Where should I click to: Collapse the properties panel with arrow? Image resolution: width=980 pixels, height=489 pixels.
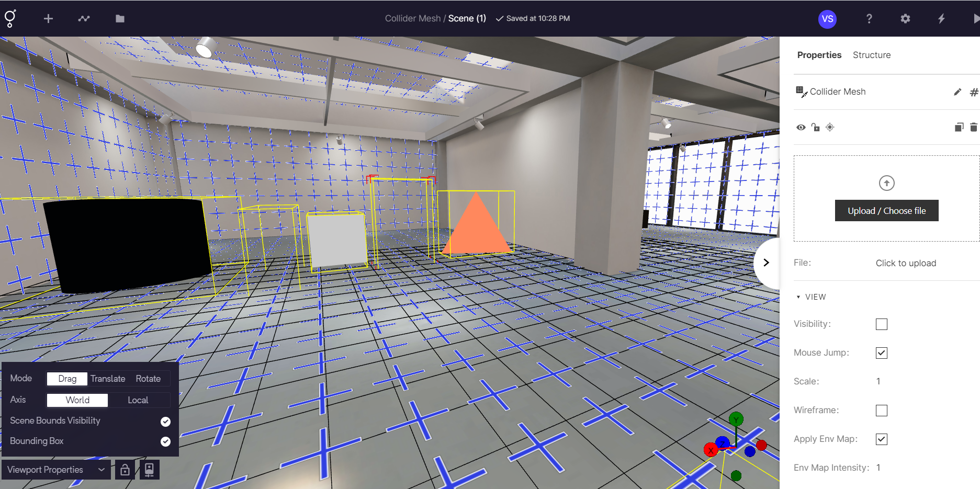click(x=766, y=263)
